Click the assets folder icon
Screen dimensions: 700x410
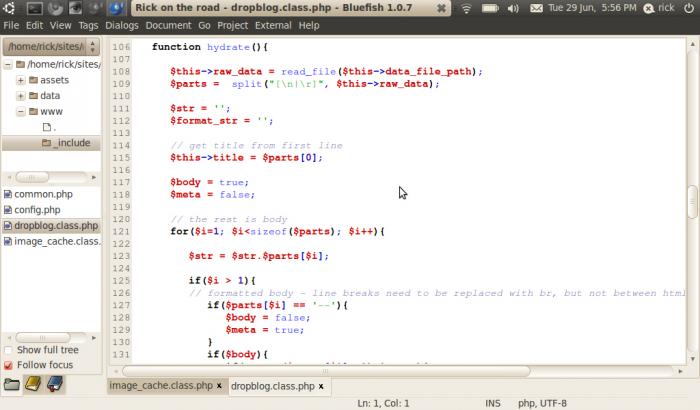coord(33,80)
